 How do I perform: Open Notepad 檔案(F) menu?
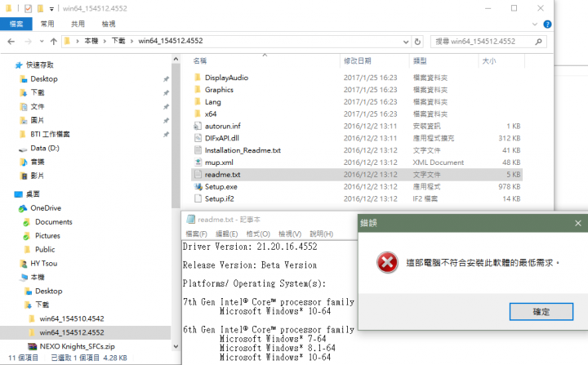coord(196,234)
